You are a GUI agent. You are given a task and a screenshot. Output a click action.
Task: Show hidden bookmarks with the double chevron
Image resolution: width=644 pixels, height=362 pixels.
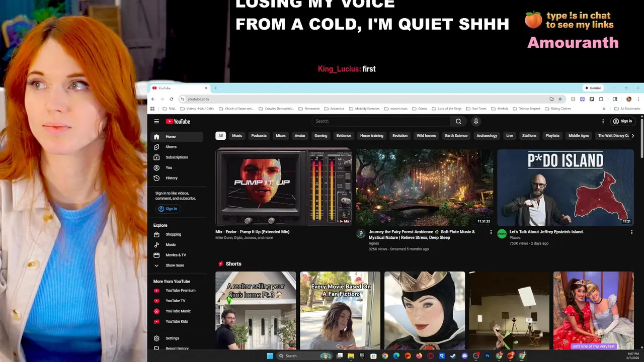[x=604, y=109]
